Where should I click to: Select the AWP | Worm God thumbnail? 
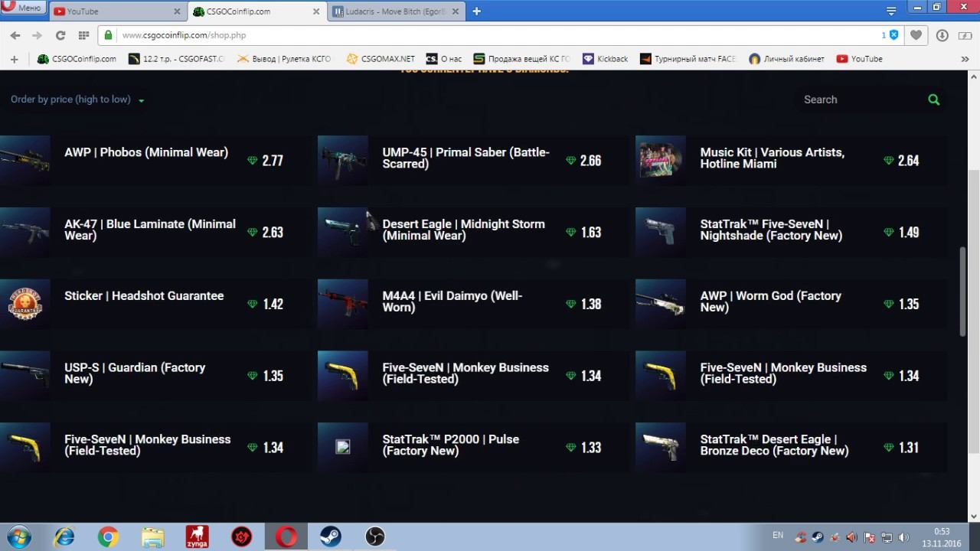coord(661,305)
